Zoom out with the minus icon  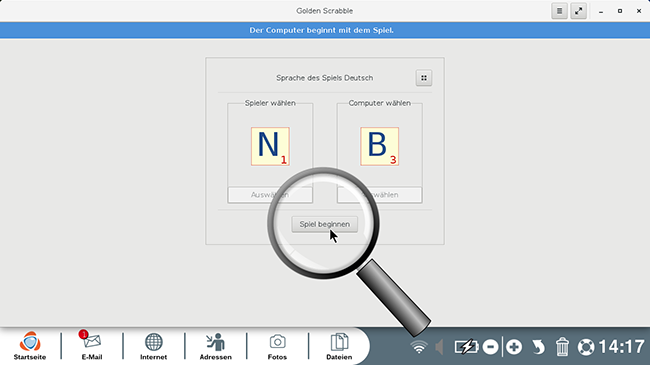(490, 347)
